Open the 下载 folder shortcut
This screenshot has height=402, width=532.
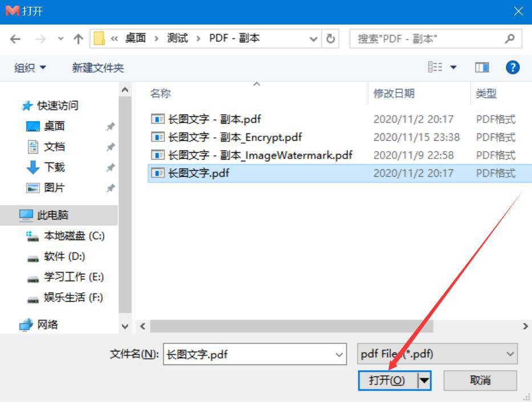pos(54,167)
